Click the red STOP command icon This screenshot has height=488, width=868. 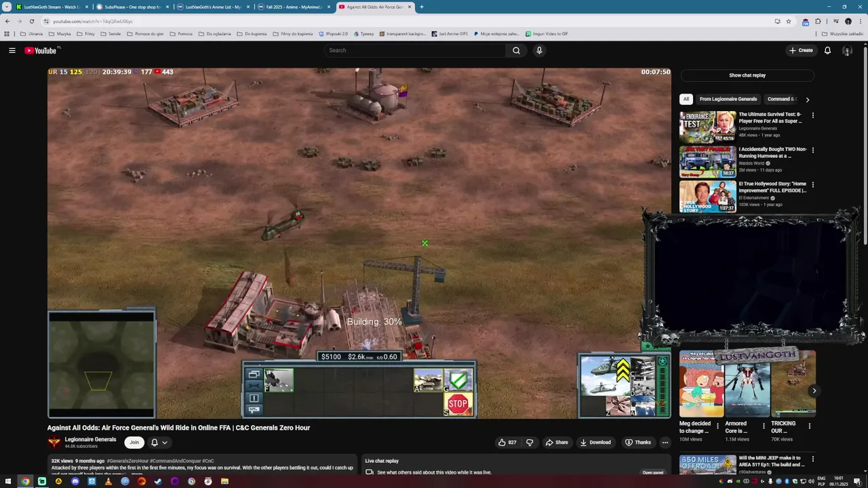[458, 405]
